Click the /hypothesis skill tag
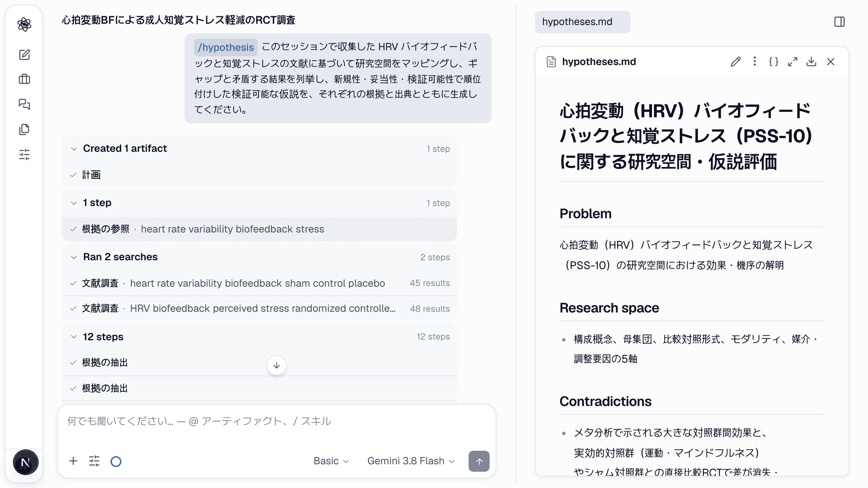Viewport: 868px width, 488px height. [x=226, y=47]
